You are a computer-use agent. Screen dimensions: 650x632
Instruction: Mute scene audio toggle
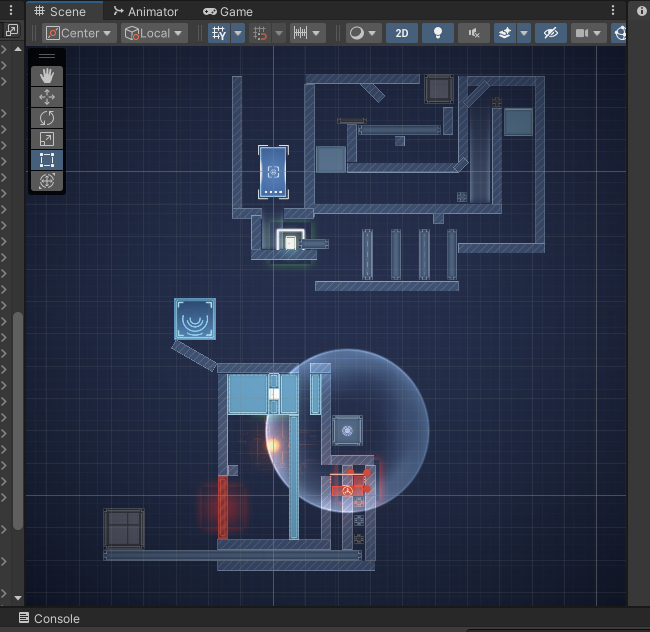point(473,33)
